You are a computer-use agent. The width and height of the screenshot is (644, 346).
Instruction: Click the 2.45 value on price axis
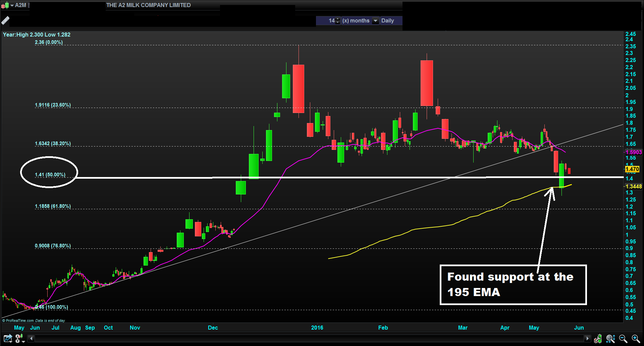[631, 34]
